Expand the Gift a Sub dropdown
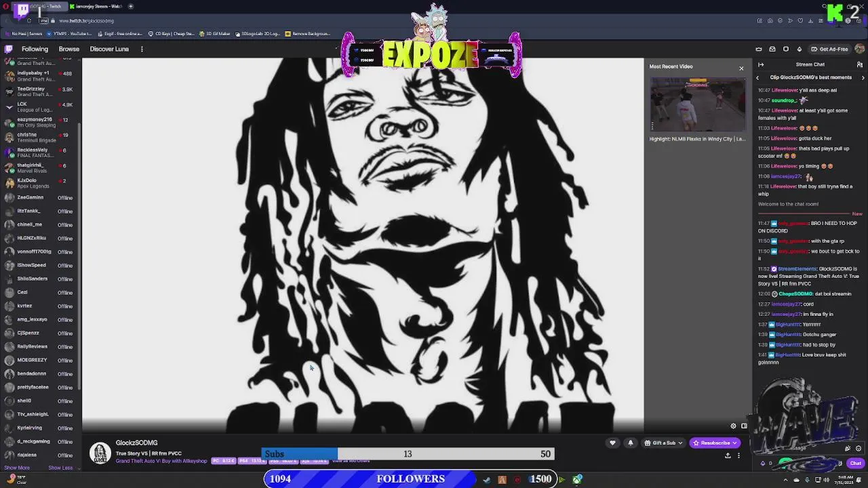The image size is (868, 488). 680,443
